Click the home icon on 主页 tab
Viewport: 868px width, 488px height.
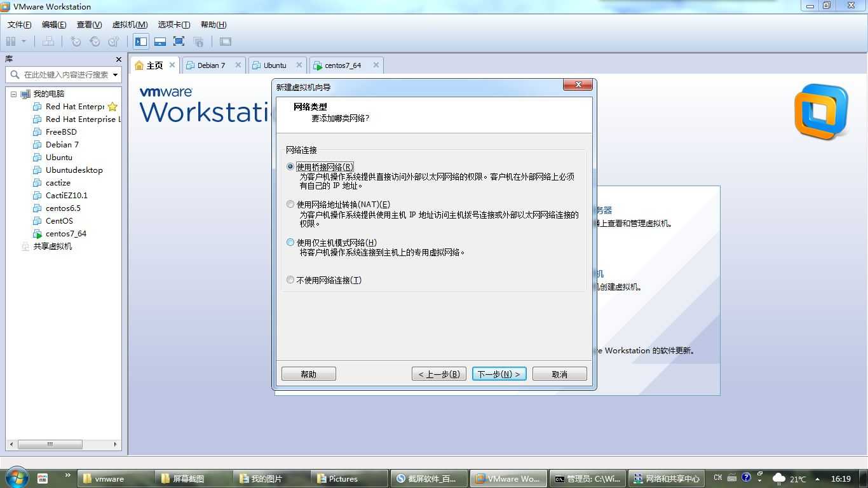point(139,65)
